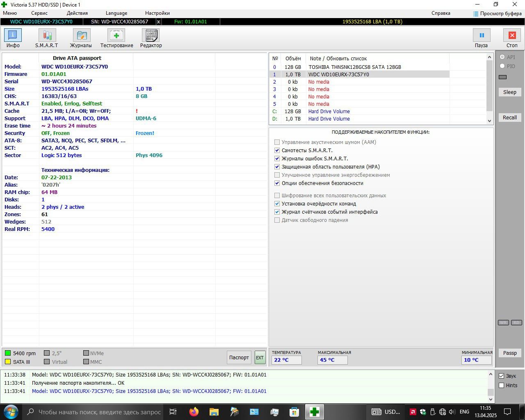
Task: Enable the Hints checkbox
Action: point(501,386)
